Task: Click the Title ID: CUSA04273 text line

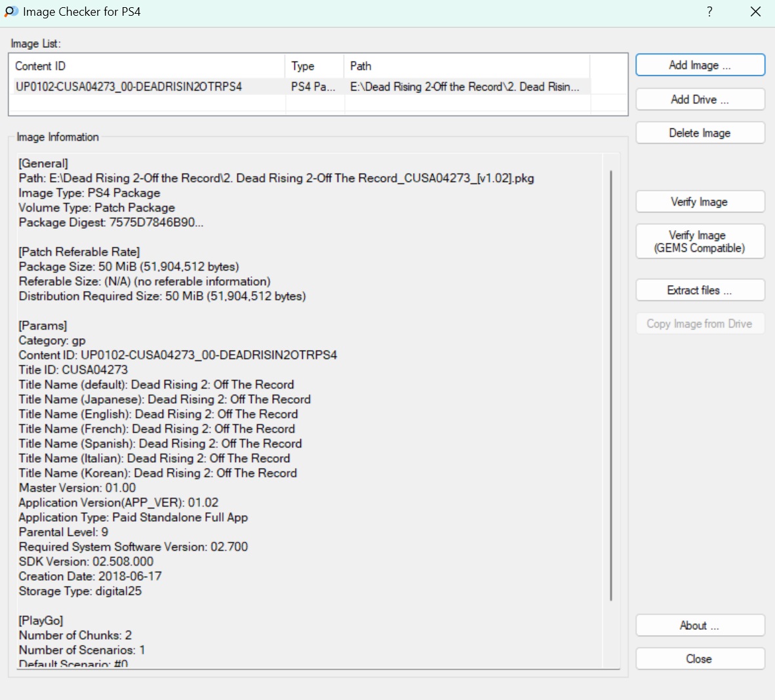Action: 73,370
